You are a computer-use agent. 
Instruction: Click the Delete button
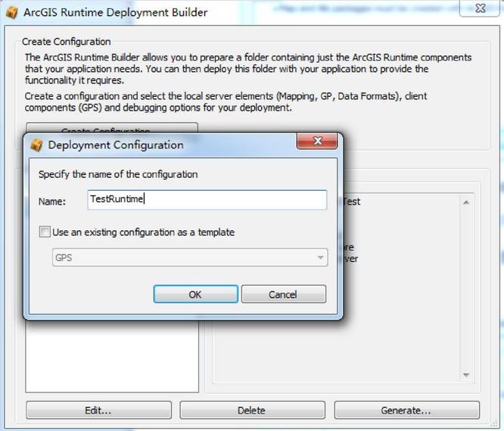[x=252, y=410]
